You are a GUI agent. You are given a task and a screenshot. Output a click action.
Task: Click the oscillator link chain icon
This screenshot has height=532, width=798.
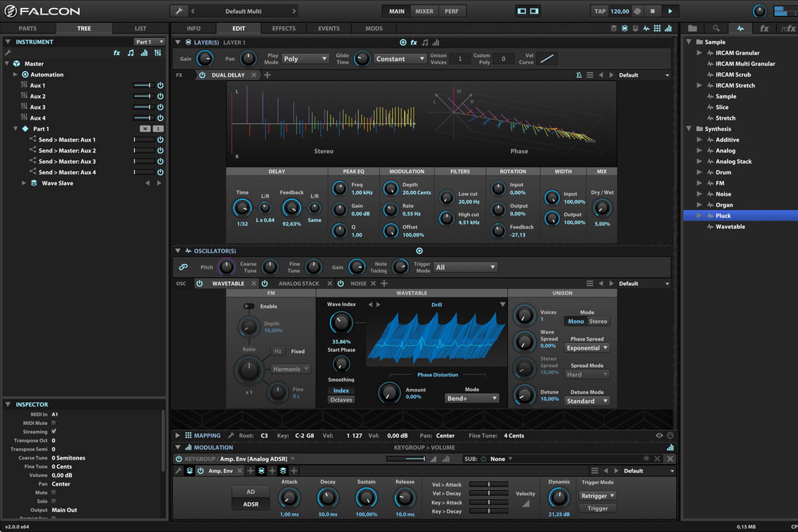coord(183,267)
